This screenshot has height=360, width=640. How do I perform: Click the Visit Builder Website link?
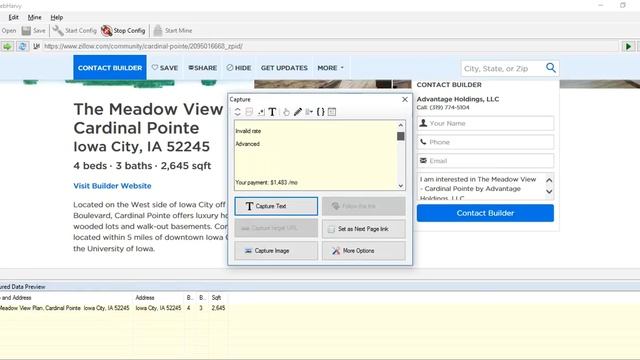pos(112,186)
